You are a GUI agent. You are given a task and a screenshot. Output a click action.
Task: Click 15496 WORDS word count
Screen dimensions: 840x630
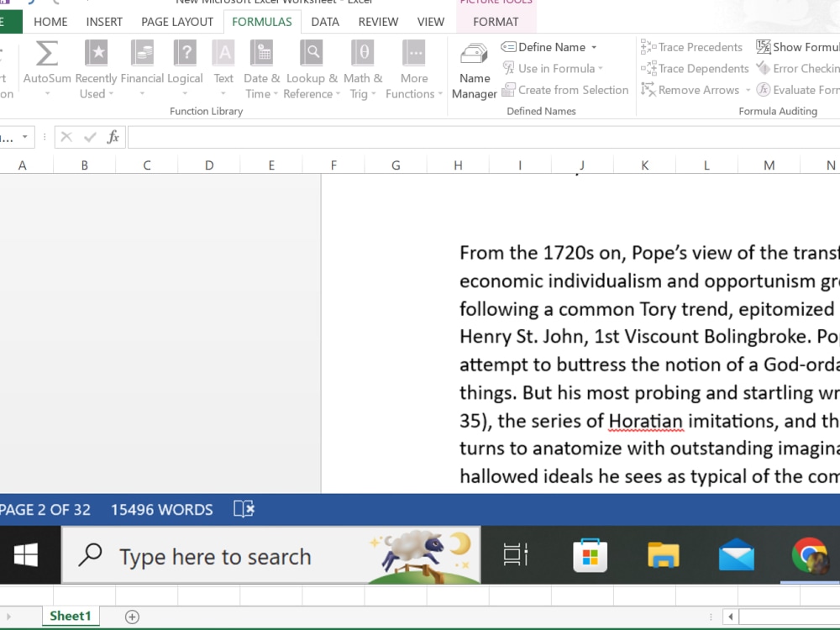pos(162,510)
